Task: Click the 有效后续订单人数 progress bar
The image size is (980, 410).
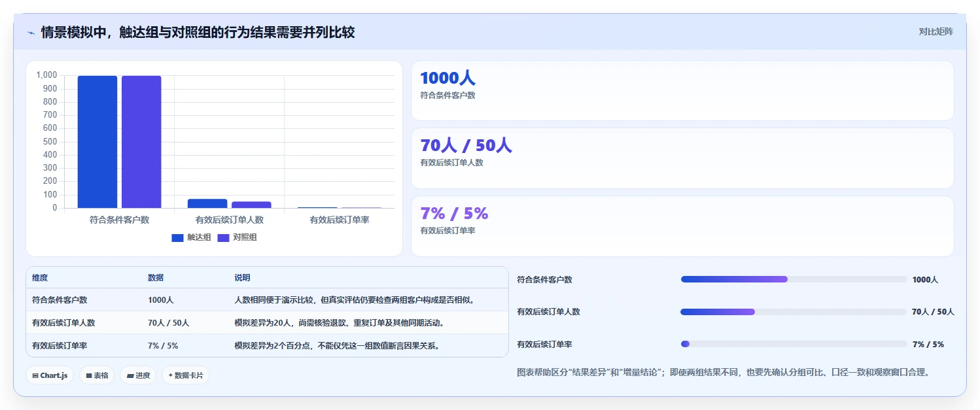Action: (x=794, y=312)
